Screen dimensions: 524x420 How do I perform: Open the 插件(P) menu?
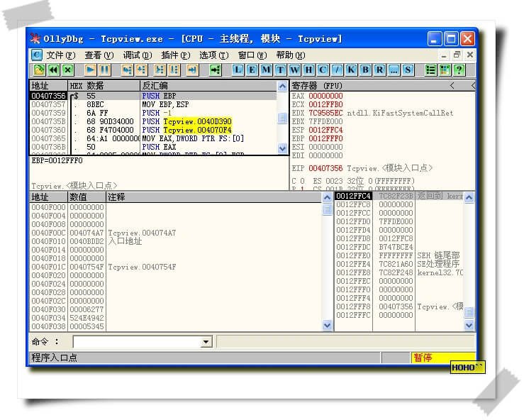pyautogui.click(x=176, y=55)
